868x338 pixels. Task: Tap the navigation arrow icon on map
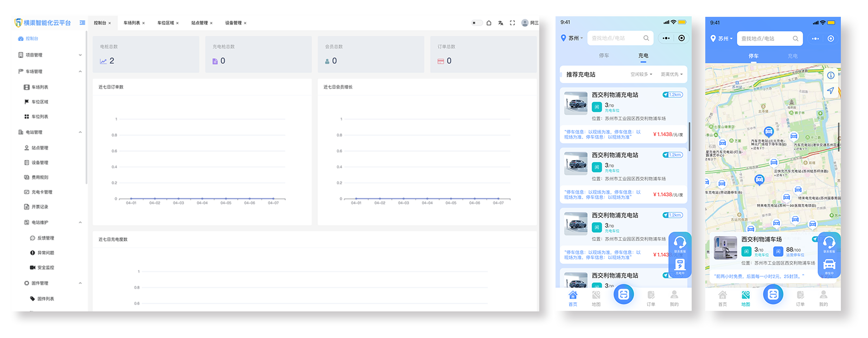coord(830,91)
